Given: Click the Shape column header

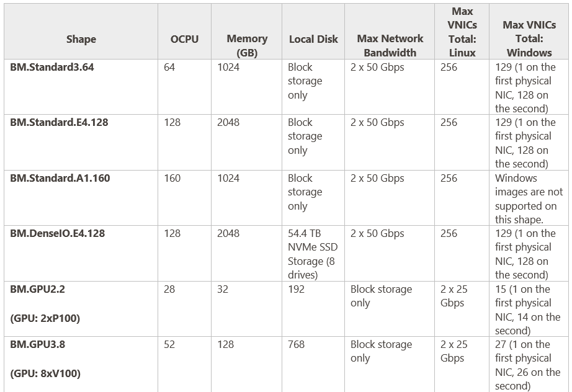Looking at the screenshot, I should [81, 39].
